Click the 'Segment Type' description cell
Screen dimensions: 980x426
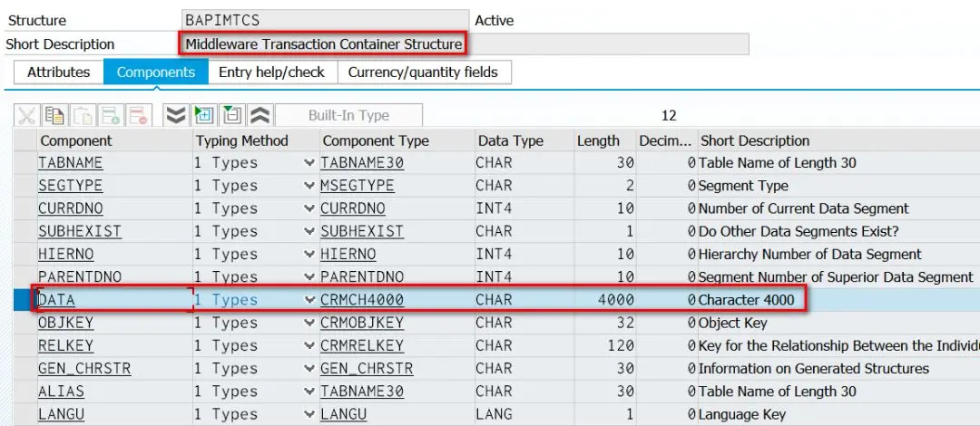point(744,186)
